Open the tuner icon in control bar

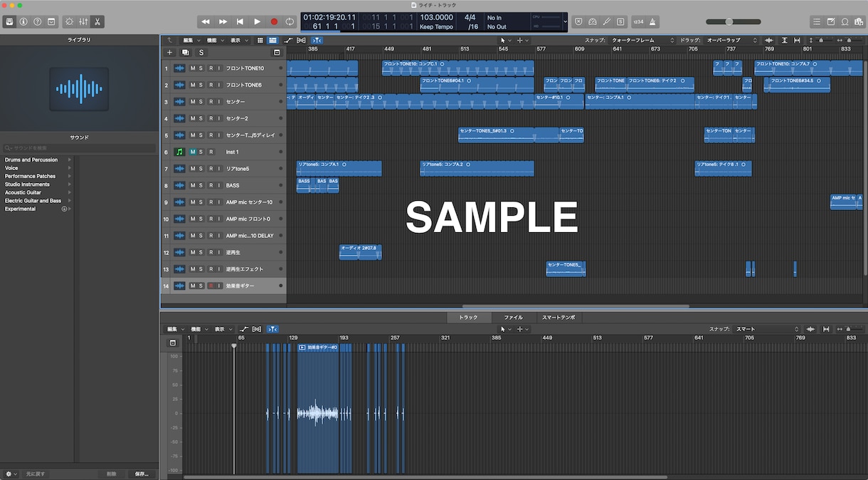pos(606,21)
